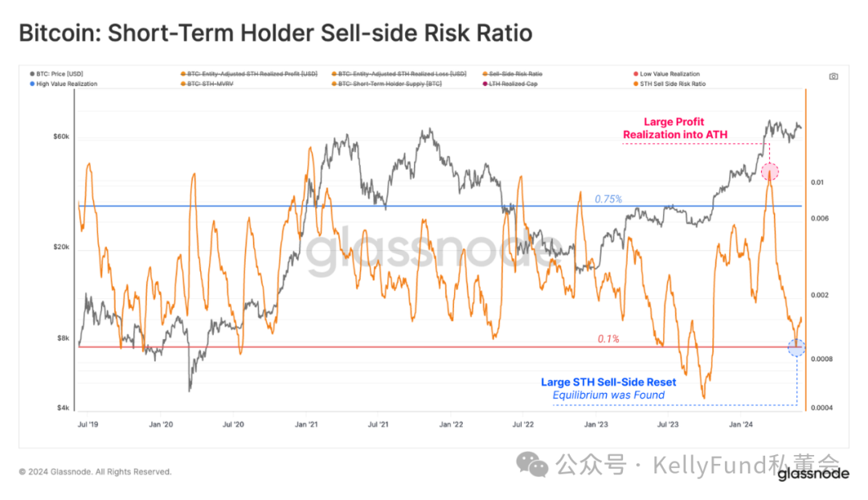Viewport: 868px width, 500px height.
Task: Toggle BTC: Price [USD] legend entry
Action: (x=56, y=74)
